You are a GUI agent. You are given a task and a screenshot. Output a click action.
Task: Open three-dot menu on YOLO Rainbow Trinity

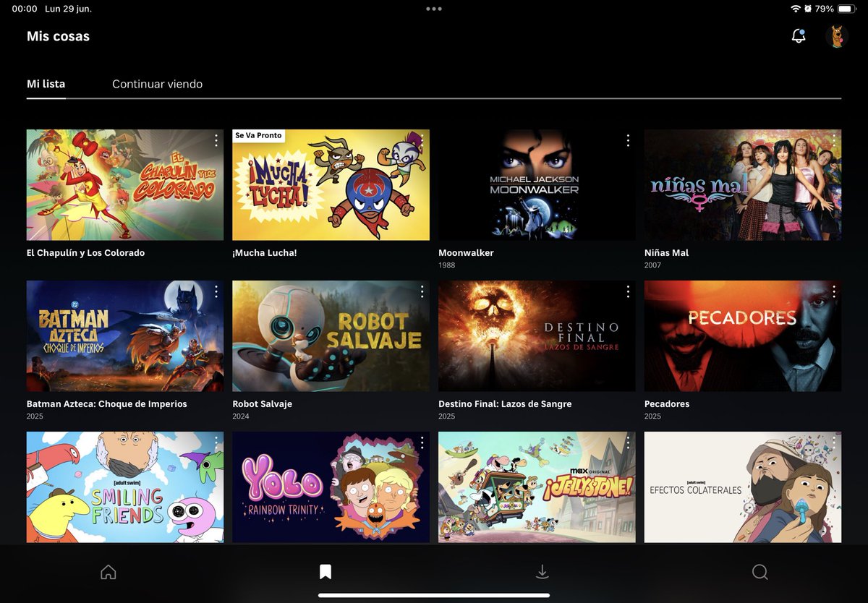coord(422,442)
